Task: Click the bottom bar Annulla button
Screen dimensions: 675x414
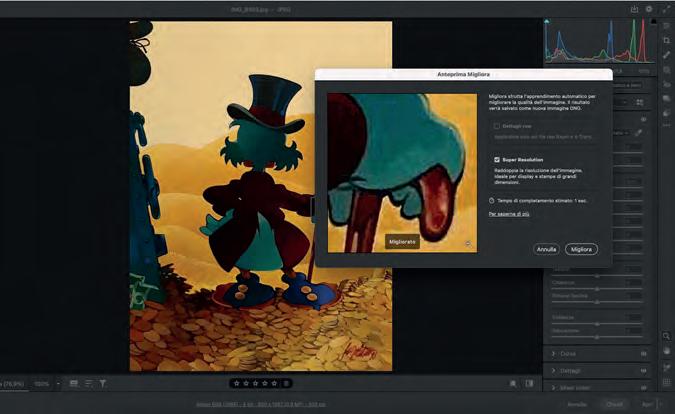Action: click(577, 405)
